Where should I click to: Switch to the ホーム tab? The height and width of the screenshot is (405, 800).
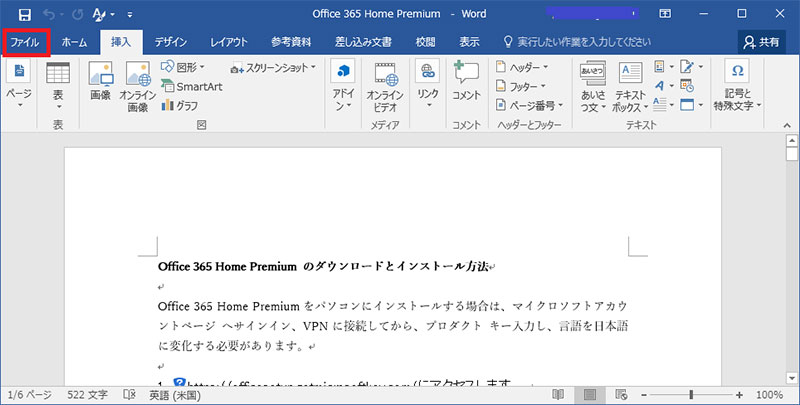pyautogui.click(x=74, y=42)
